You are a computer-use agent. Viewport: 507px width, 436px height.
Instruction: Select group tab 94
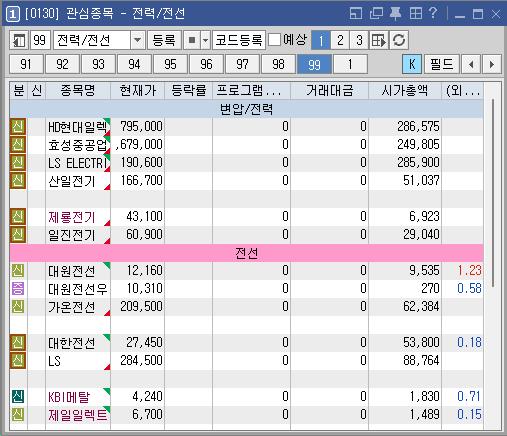pyautogui.click(x=134, y=64)
